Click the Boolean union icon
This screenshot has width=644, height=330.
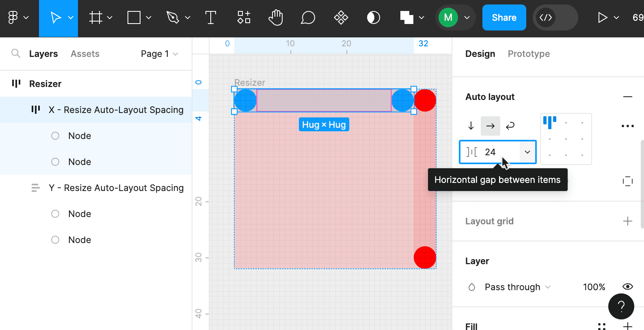pyautogui.click(x=406, y=18)
